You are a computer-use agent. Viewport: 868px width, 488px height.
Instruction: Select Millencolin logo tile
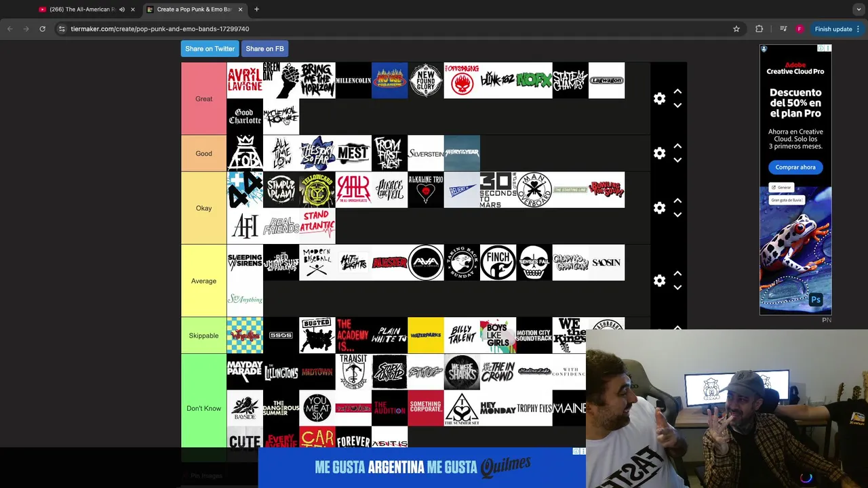click(353, 81)
